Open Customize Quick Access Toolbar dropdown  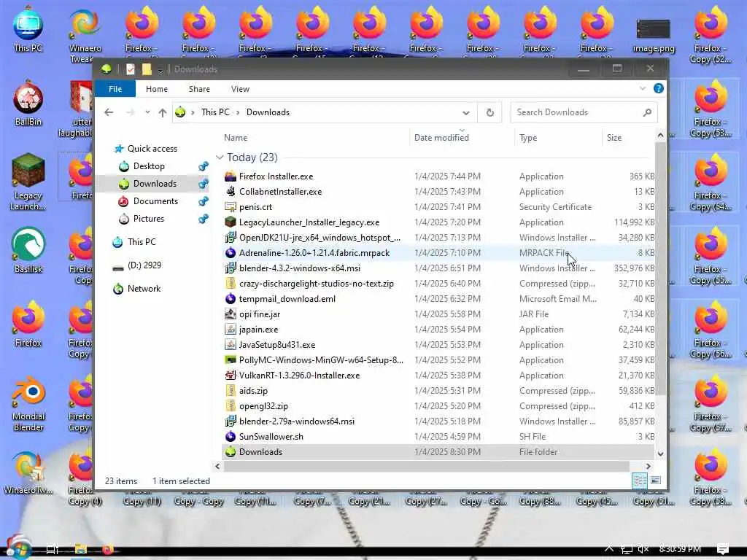(x=160, y=70)
